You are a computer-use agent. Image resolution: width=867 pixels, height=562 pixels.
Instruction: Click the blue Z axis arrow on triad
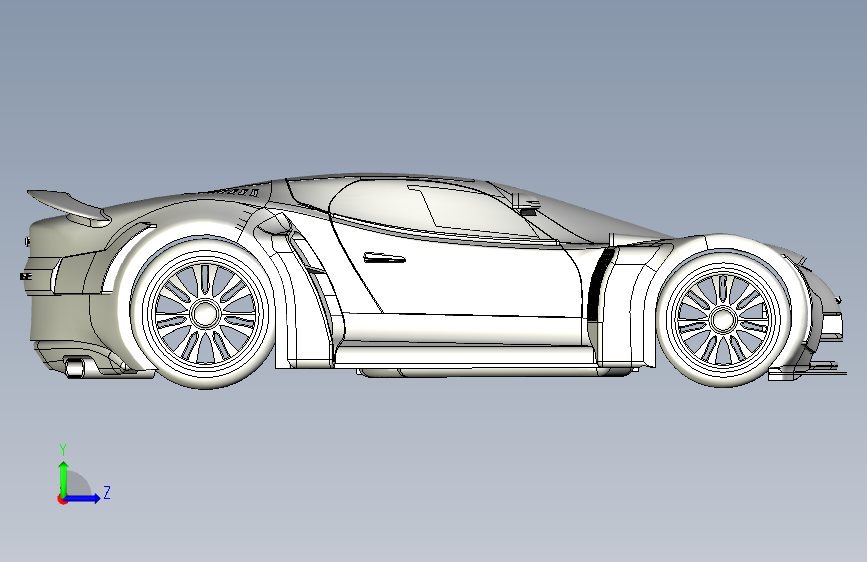84,498
